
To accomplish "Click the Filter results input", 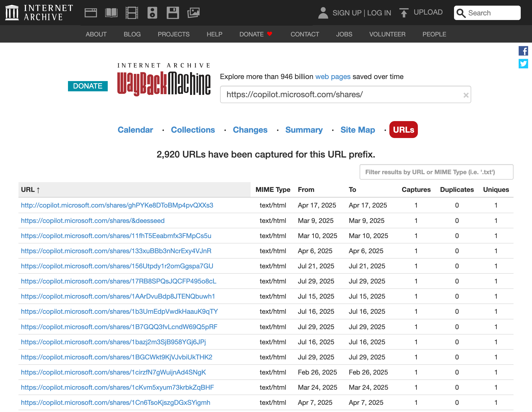I will pos(436,172).
